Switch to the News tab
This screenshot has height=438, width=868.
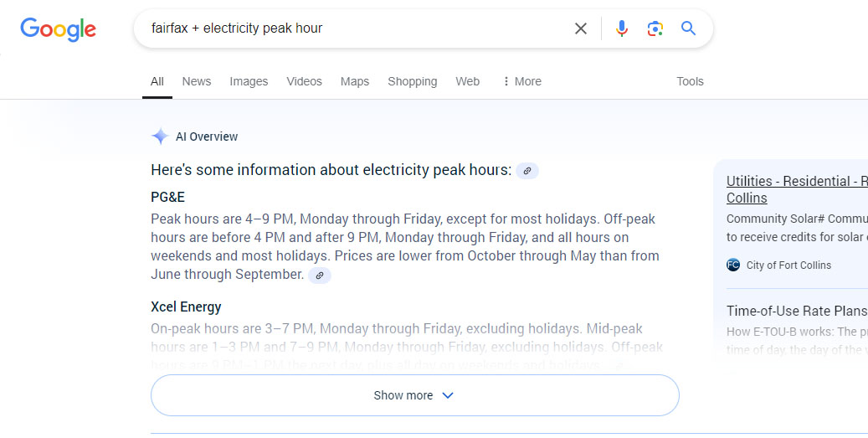(x=197, y=81)
